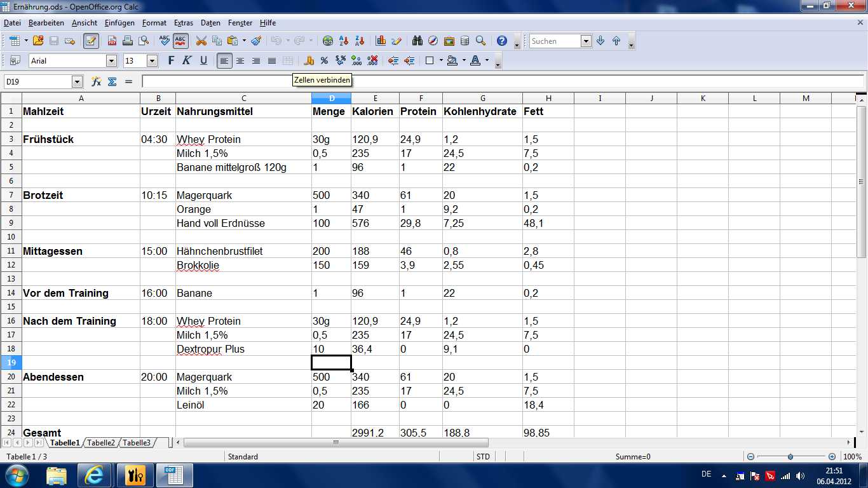This screenshot has height=488, width=868.
Task: Click the zoom slider handle
Action: (790, 456)
